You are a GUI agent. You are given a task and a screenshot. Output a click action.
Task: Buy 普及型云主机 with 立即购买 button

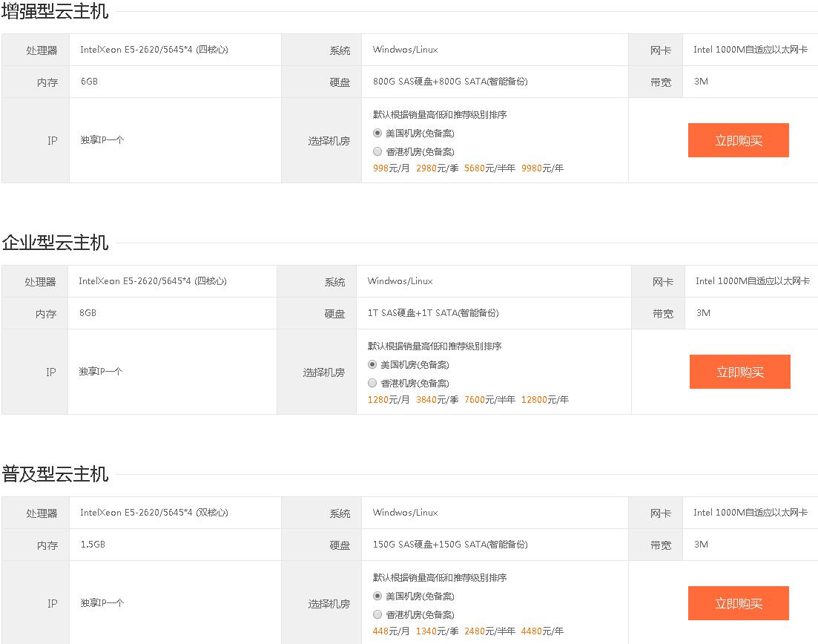[738, 603]
